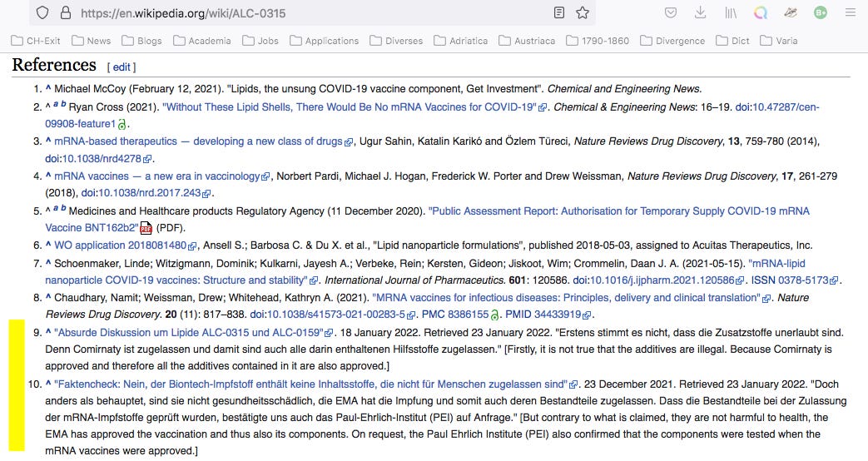Image resolution: width=868 pixels, height=461 pixels.
Task: Open 'Public Assessment Report' MHRA link
Action: click(428, 219)
